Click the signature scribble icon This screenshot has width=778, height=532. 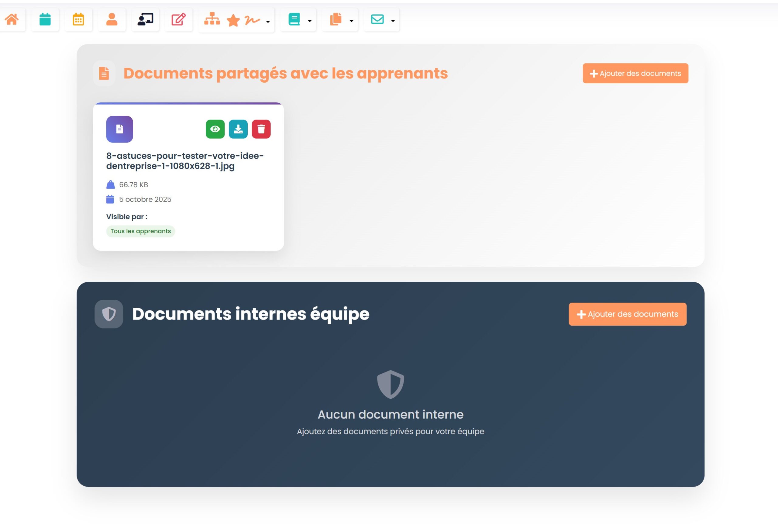pyautogui.click(x=252, y=20)
